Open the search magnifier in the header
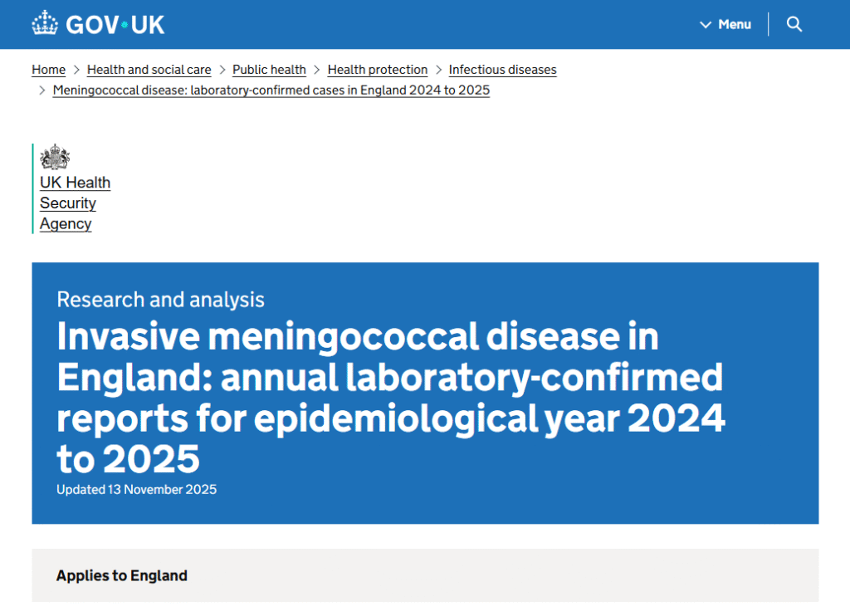 (794, 24)
